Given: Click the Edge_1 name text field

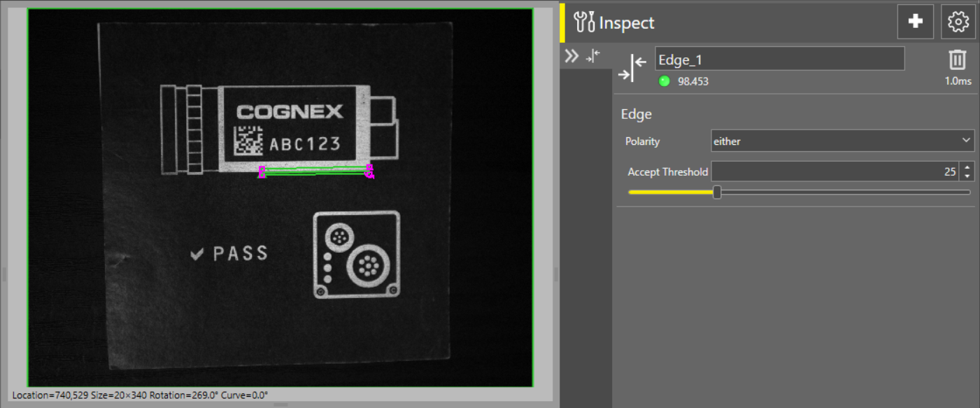Looking at the screenshot, I should coord(779,59).
